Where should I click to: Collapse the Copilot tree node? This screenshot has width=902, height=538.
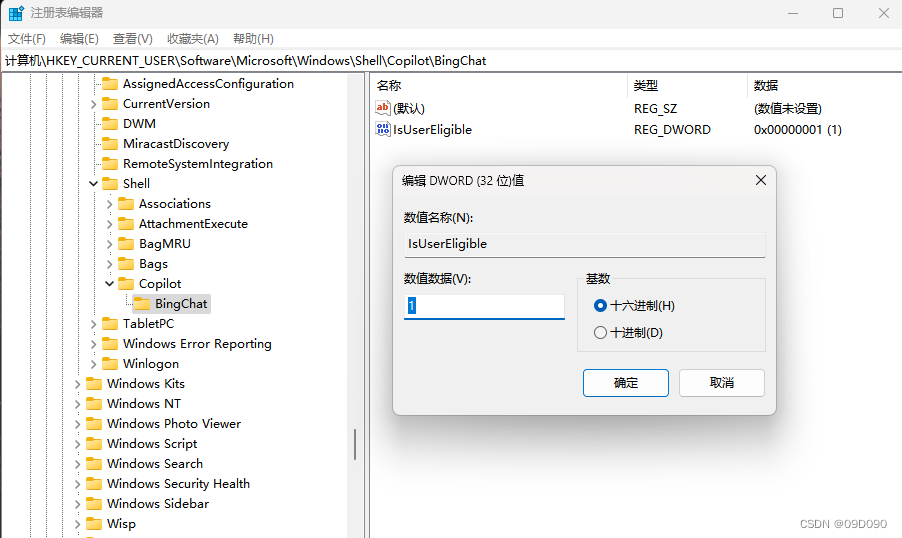click(x=109, y=284)
